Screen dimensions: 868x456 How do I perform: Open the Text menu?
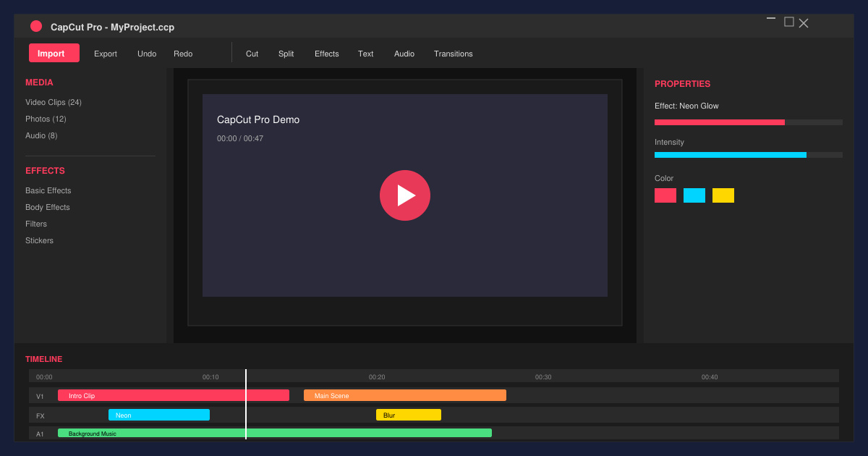click(x=366, y=54)
